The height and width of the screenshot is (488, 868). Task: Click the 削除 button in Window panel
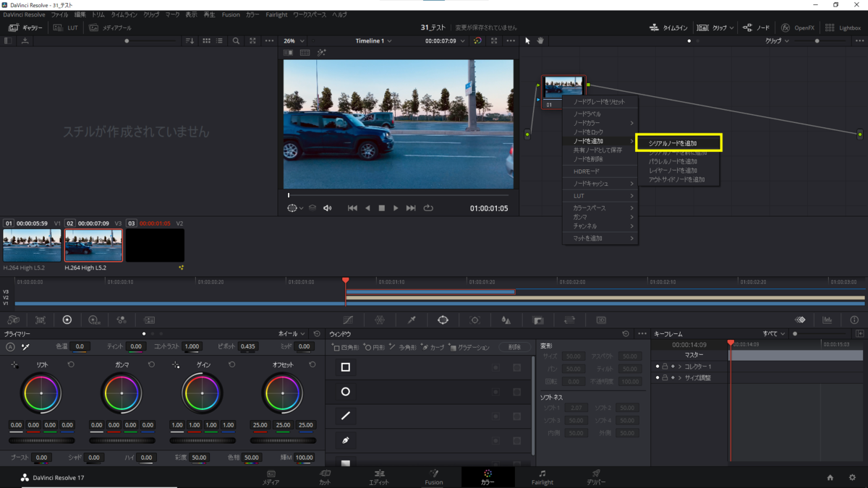514,348
